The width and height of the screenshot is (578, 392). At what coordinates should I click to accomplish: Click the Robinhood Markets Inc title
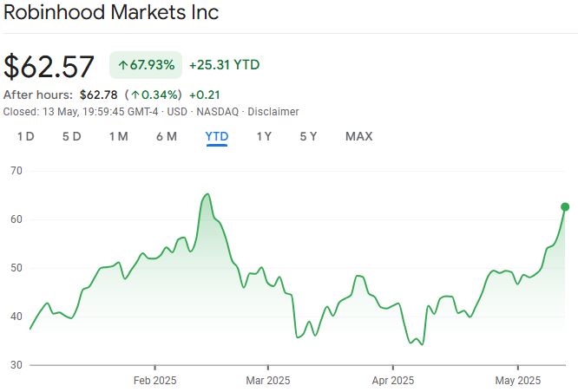click(x=111, y=13)
